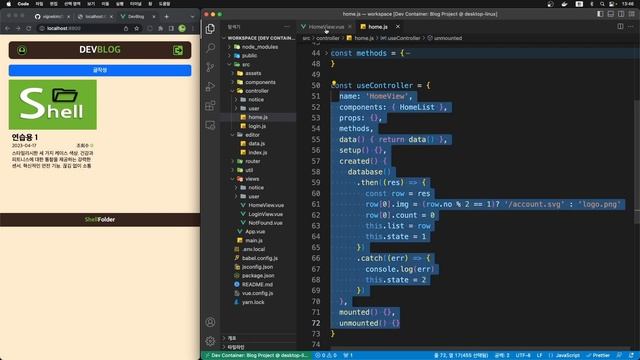Open Run and Debug view
This screenshot has height=360, width=640.
[210, 86]
